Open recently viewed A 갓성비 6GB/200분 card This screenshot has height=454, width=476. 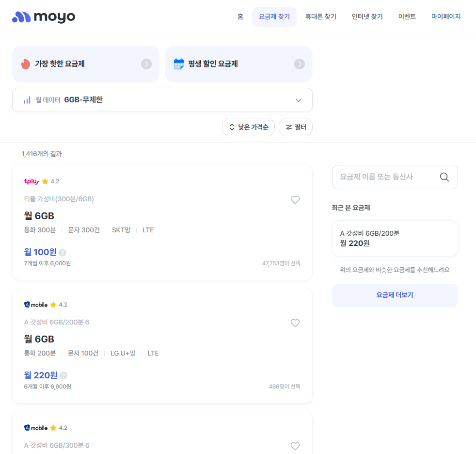point(395,238)
